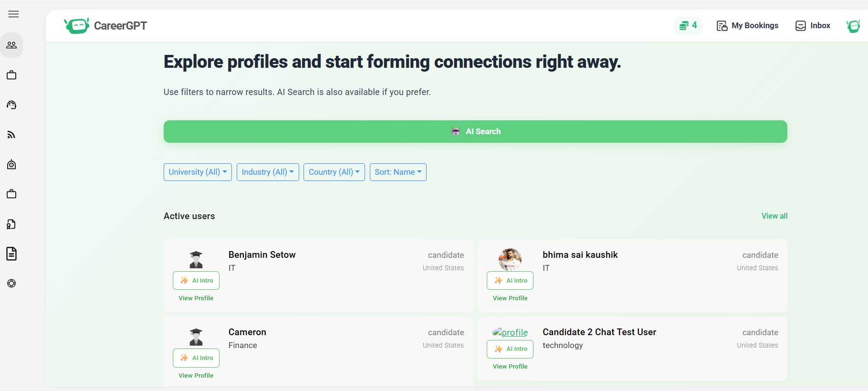Click the RSS feed sidebar icon

[x=11, y=135]
